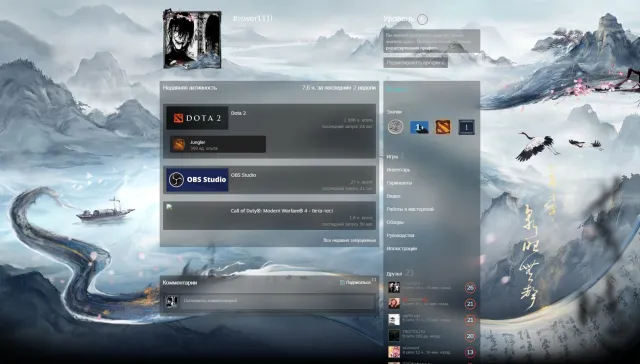Open the Call of Duty: Modern Warfare beta entry

(x=269, y=215)
